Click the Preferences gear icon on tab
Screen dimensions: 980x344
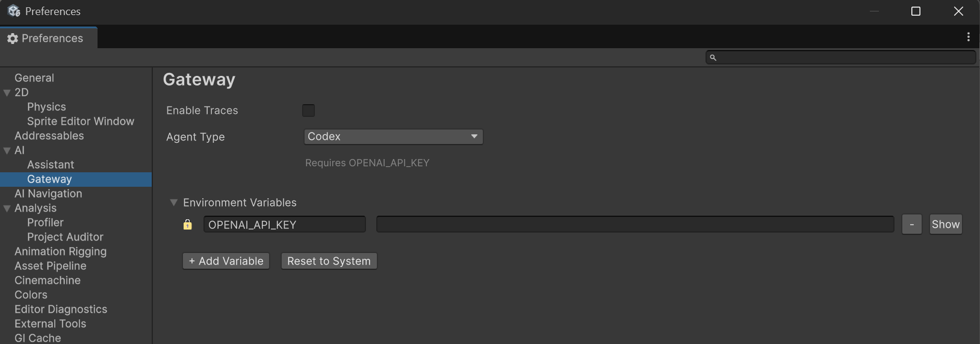(x=12, y=39)
